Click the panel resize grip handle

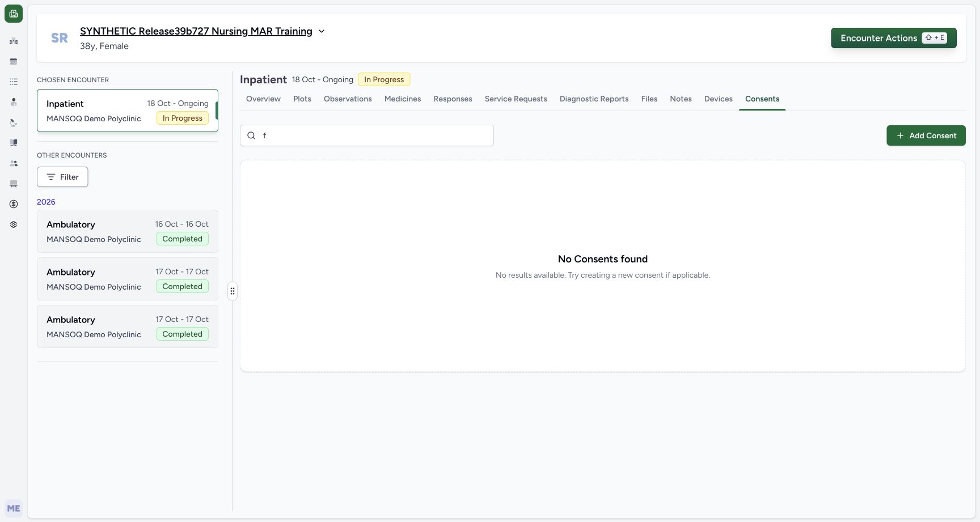pos(233,291)
